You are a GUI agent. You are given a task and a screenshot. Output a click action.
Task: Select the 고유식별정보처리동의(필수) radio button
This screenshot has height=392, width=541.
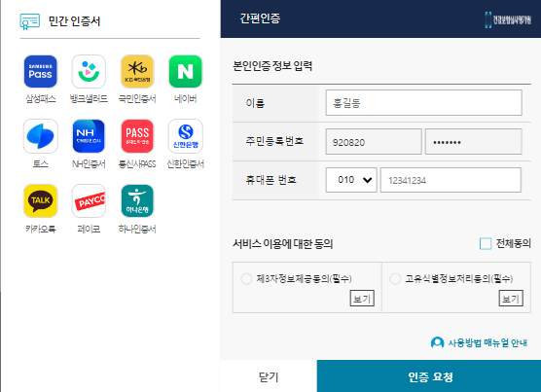[395, 278]
